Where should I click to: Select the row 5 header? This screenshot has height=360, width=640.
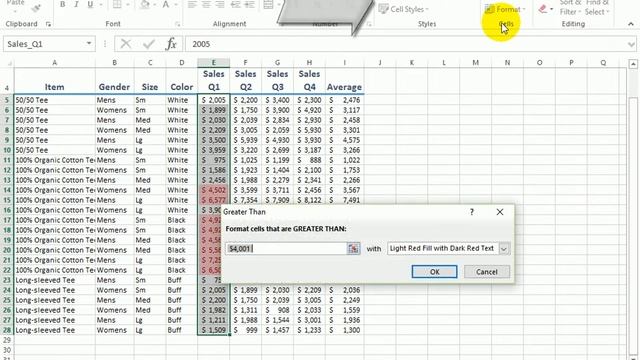tap(7, 100)
